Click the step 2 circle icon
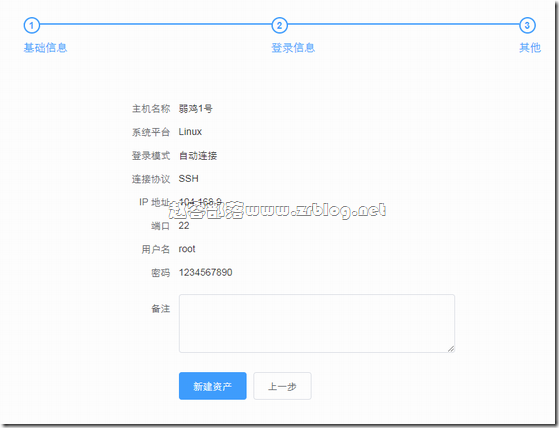Screen dimensions: 559x428 tap(280, 25)
